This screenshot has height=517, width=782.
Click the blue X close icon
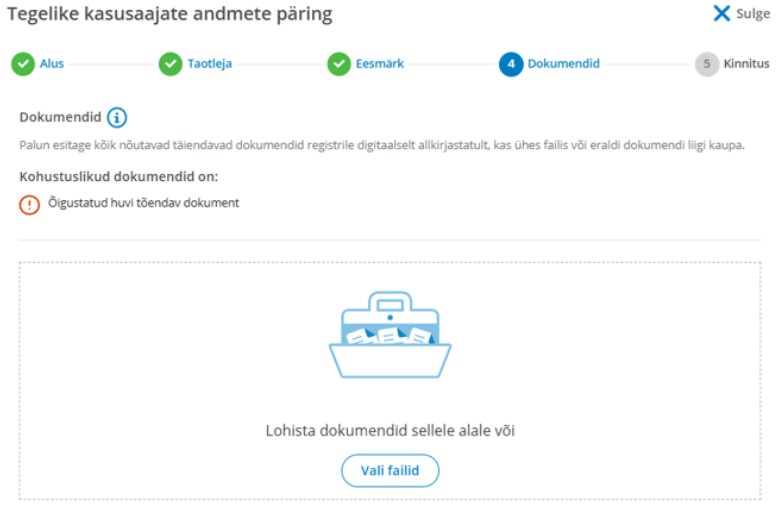(x=722, y=13)
